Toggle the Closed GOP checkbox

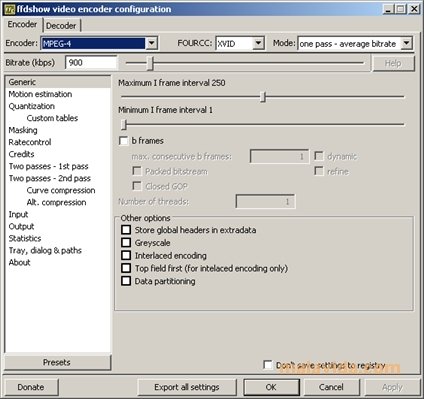click(x=137, y=186)
